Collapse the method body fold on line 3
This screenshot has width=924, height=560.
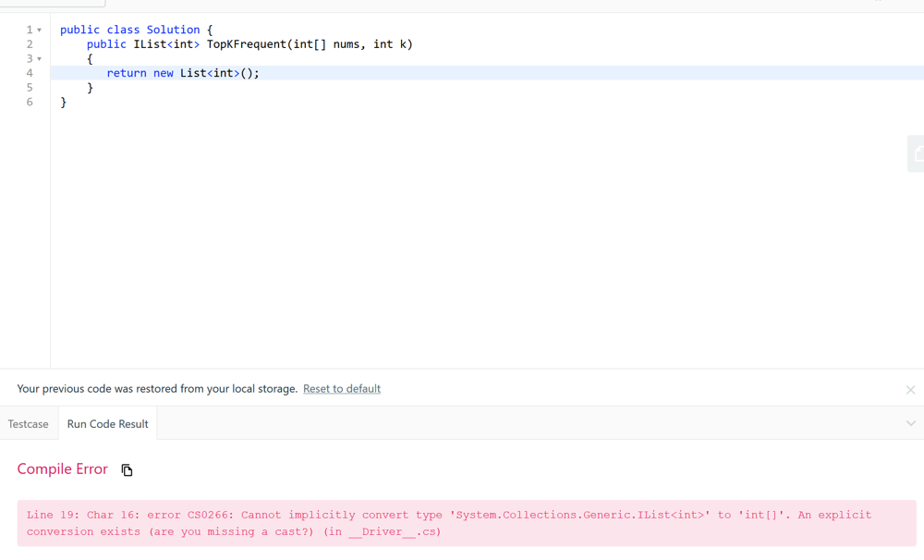coord(39,59)
